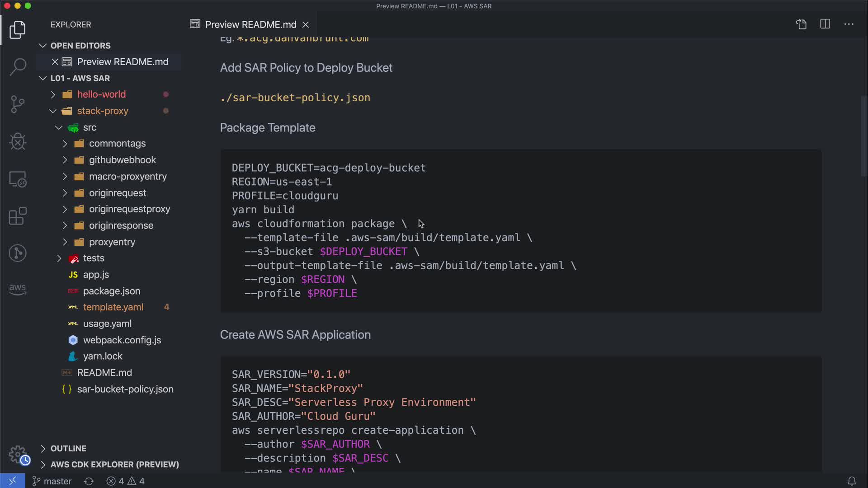Select the Preview README.md tab
The width and height of the screenshot is (868, 488).
click(250, 24)
